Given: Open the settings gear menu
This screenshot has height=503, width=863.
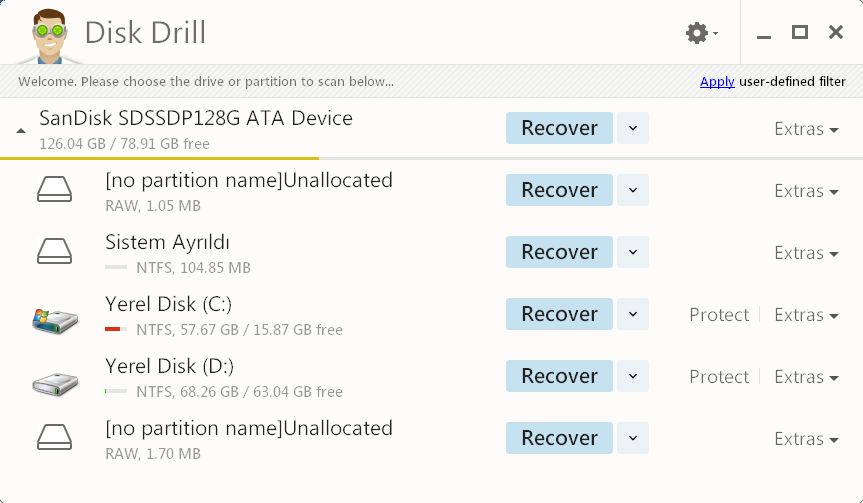Looking at the screenshot, I should pos(701,33).
